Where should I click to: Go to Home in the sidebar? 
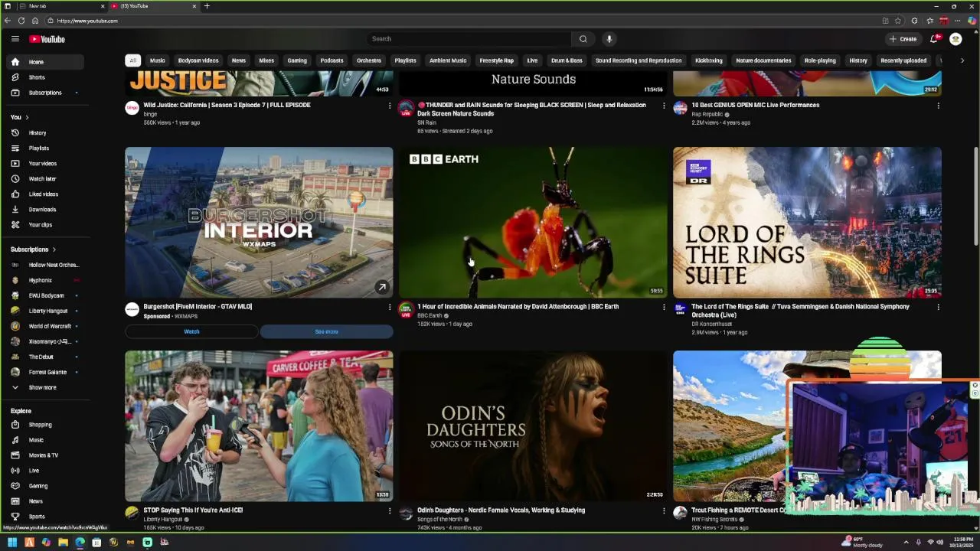46,62
